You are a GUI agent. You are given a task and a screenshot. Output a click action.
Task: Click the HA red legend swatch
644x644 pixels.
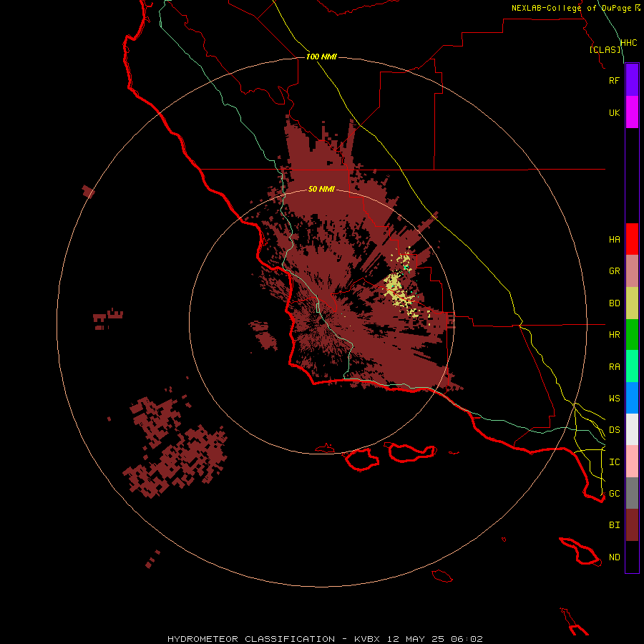point(632,239)
